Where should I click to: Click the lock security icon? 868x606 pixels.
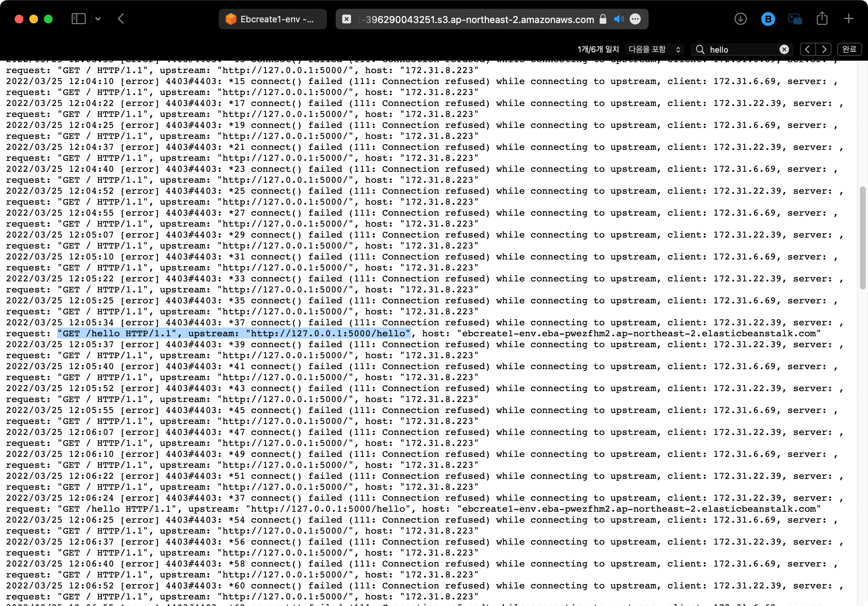click(x=603, y=19)
